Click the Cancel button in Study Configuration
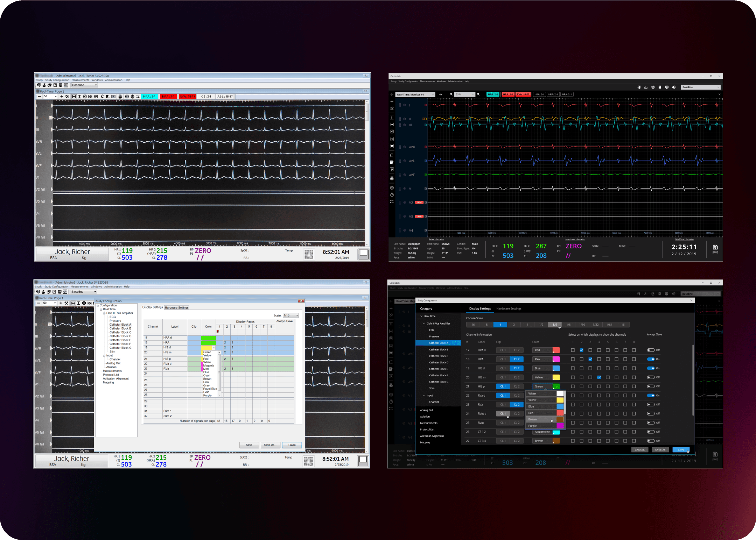 click(640, 450)
